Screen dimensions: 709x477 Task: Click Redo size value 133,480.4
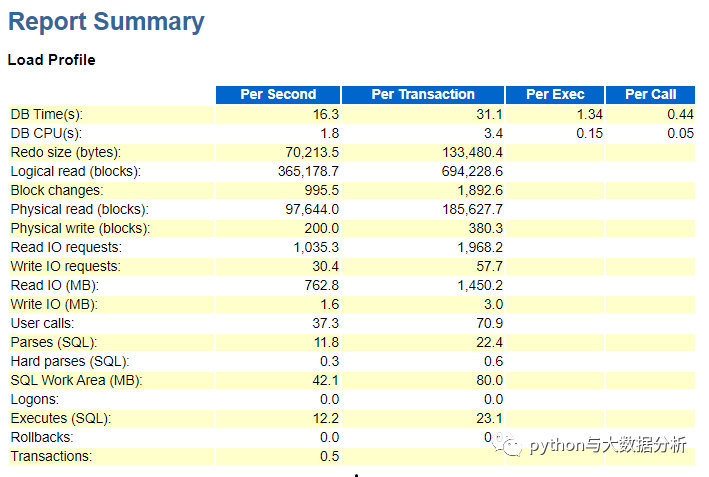tap(473, 152)
